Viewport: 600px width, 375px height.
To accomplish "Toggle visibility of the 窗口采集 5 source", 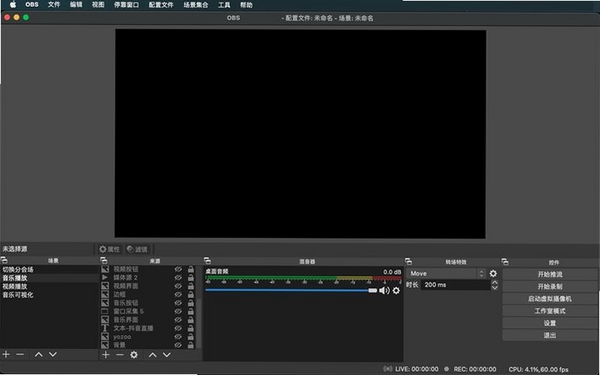I will (x=178, y=311).
